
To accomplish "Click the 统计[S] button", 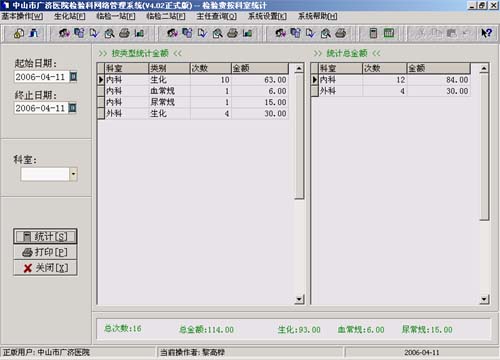I will [x=45, y=236].
